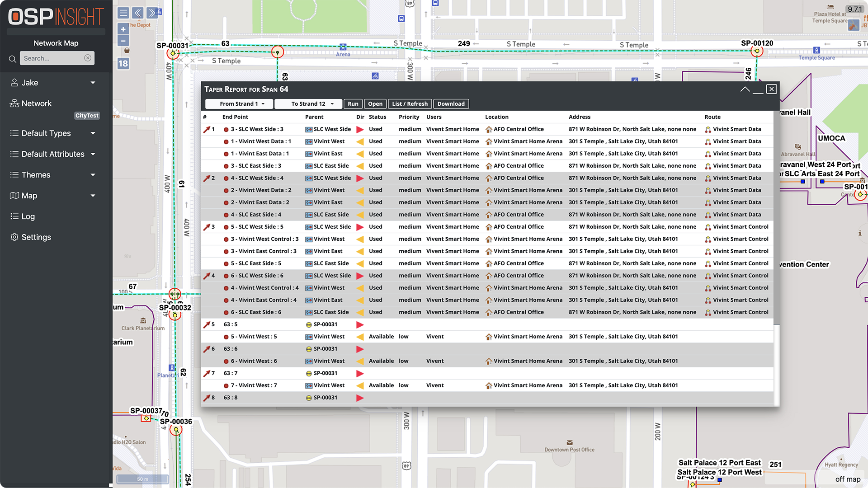Click the search magnifier icon
Screen dimensions: 868x488
13,59
